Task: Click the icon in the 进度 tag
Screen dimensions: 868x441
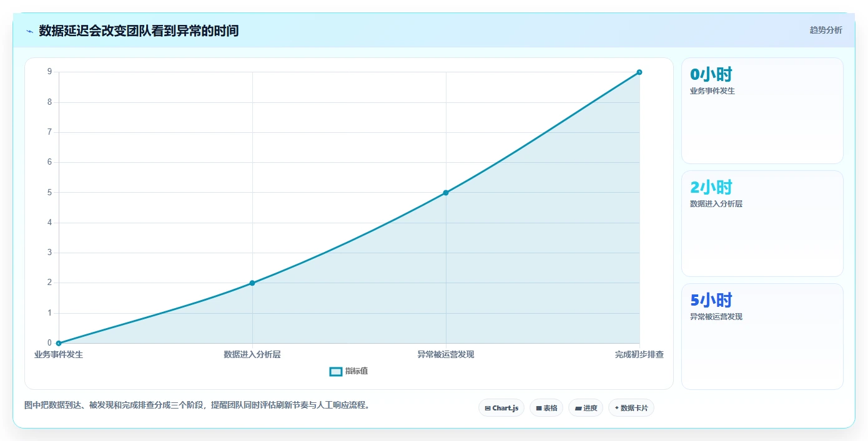Action: [x=578, y=409]
